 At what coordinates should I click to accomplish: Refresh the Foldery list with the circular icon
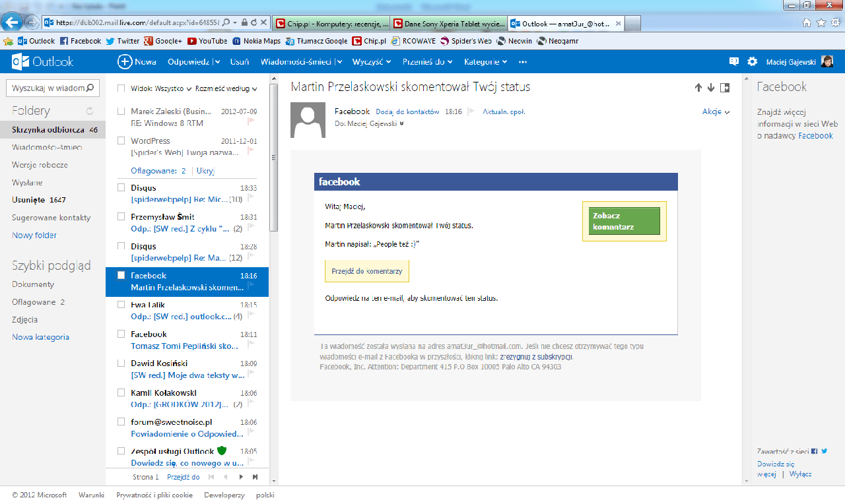(90, 110)
